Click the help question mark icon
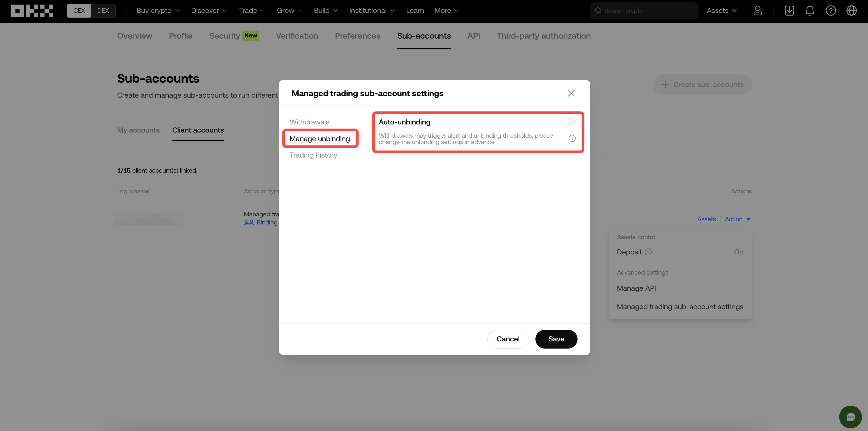The width and height of the screenshot is (868, 431). 830,10
